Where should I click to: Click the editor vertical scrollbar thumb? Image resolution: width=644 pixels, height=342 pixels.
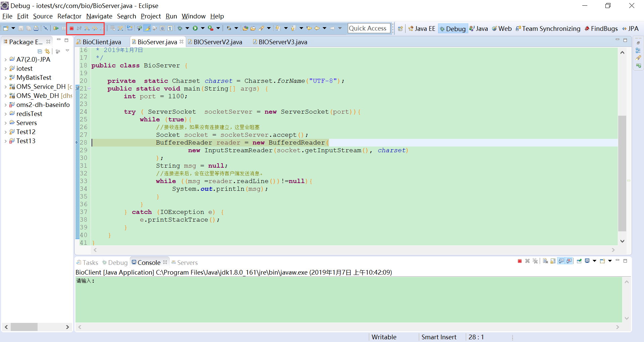[622, 173]
